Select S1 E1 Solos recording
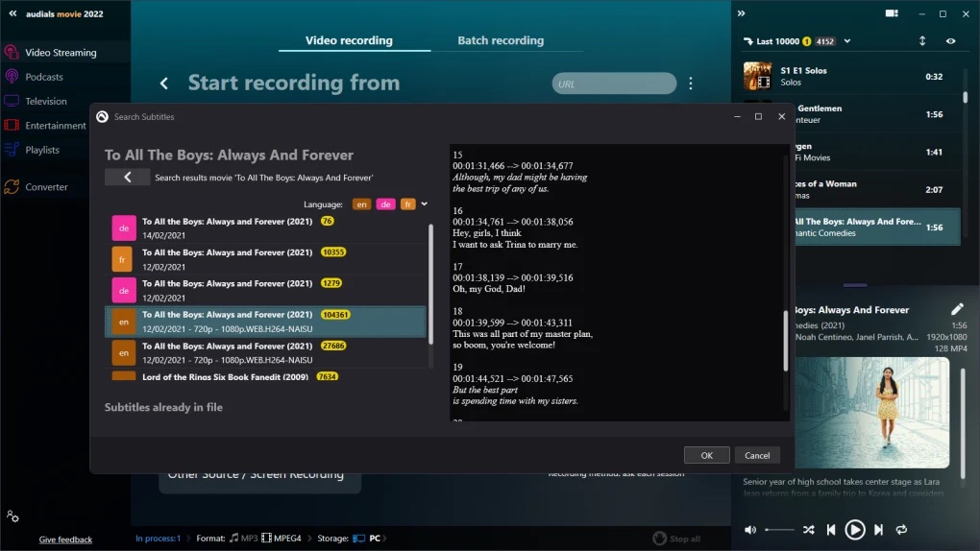The height and width of the screenshot is (551, 980). [850, 76]
